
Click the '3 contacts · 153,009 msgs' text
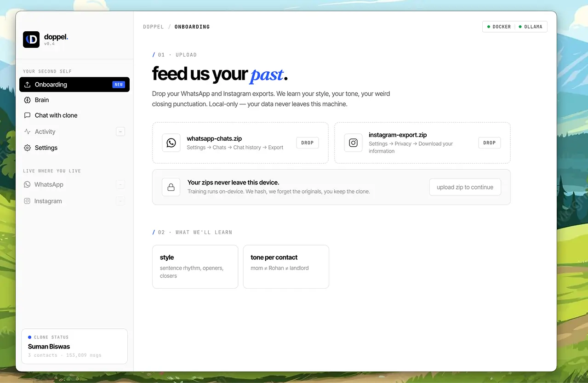(x=65, y=355)
